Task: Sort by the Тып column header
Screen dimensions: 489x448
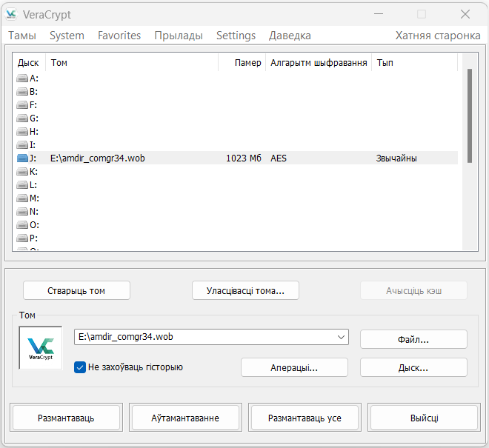Action: (414, 63)
